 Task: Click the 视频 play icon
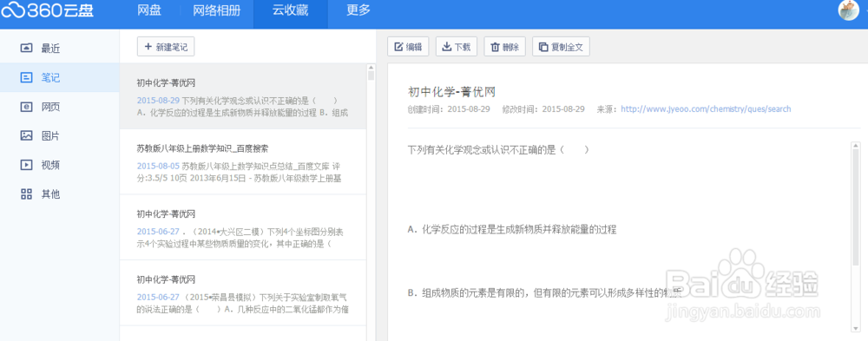[26, 165]
